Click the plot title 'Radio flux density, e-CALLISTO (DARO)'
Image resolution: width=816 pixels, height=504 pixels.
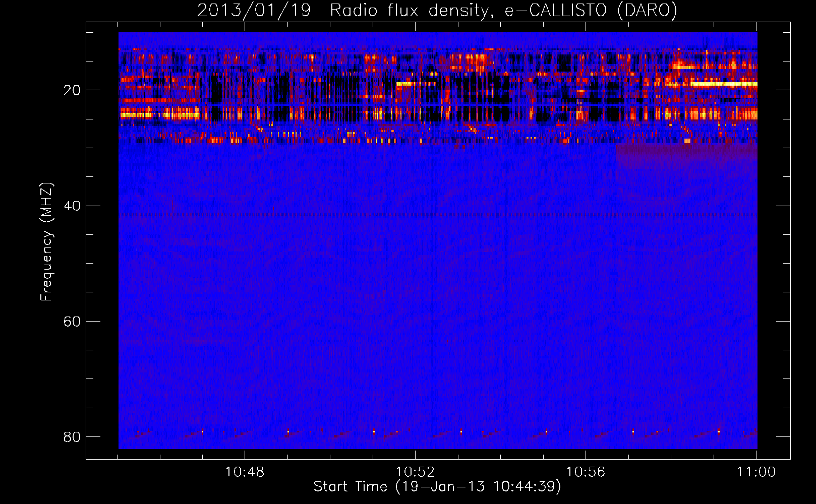pos(503,10)
